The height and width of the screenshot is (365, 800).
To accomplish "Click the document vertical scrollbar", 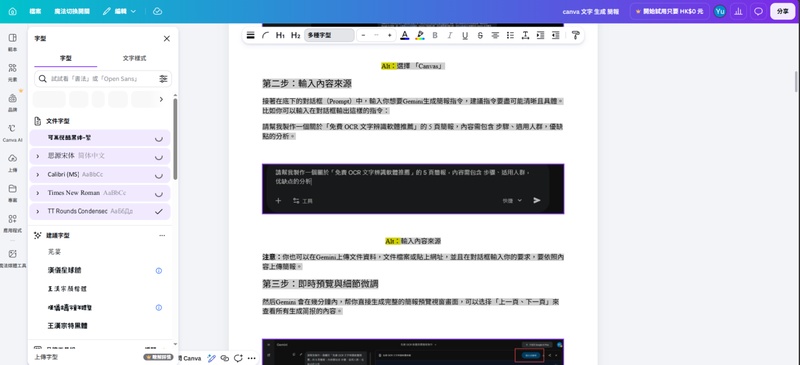I will point(796,82).
